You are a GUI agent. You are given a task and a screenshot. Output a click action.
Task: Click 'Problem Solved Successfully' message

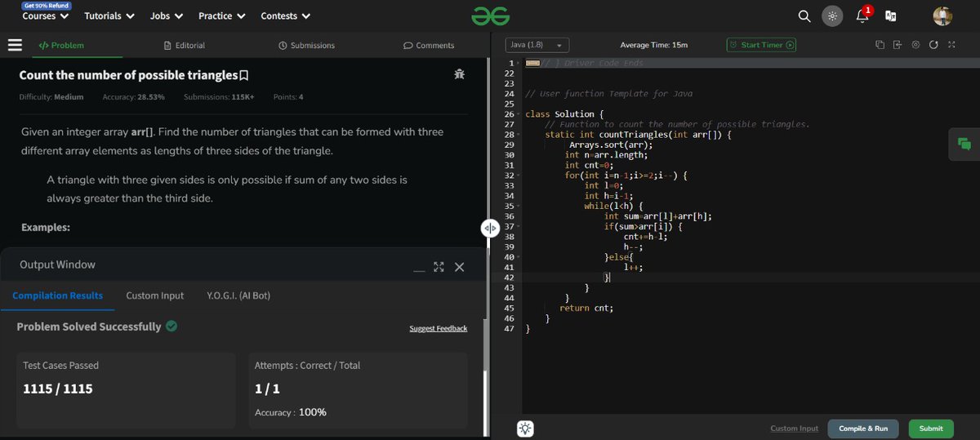89,327
